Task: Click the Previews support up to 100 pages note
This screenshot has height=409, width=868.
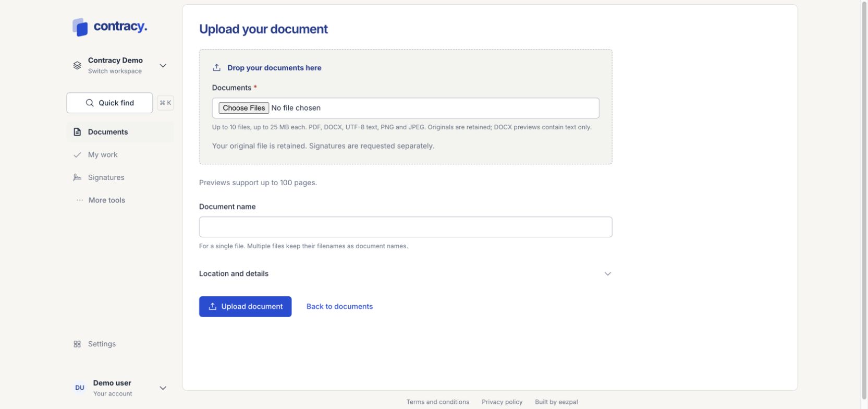Action: pos(258,183)
